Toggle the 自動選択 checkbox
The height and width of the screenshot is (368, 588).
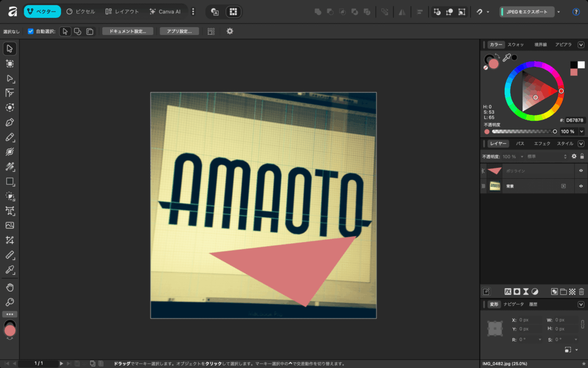pyautogui.click(x=31, y=32)
